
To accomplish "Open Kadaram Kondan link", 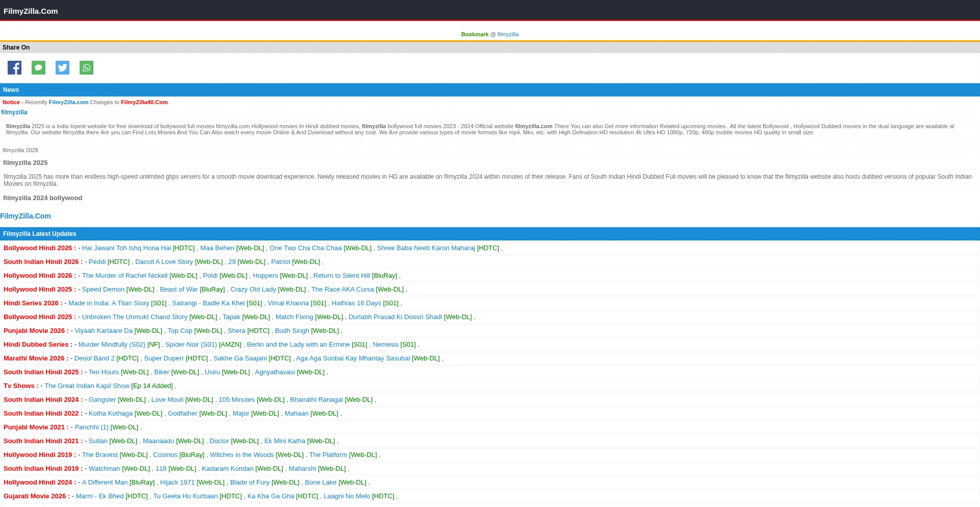I will point(228,469).
